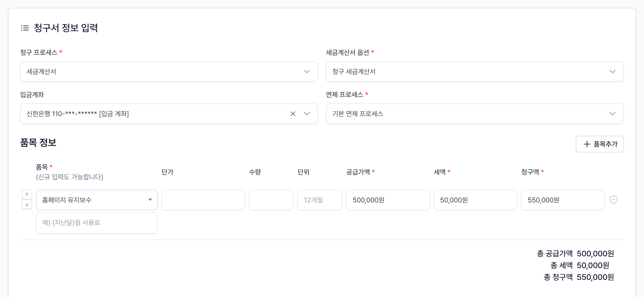Click the item note field with 예) {지난달}월 사용료 placeholder
The width and height of the screenshot is (644, 297).
click(97, 223)
